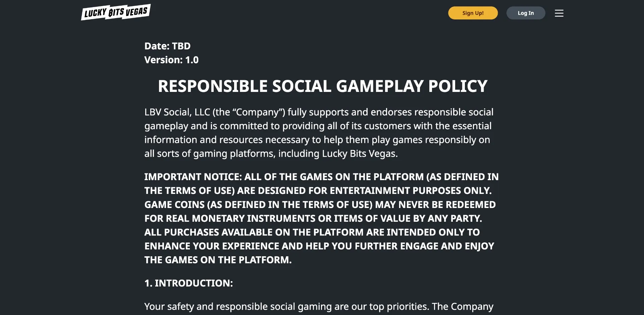Click the "Date: TBD" line
The height and width of the screenshot is (315, 644).
pyautogui.click(x=167, y=46)
